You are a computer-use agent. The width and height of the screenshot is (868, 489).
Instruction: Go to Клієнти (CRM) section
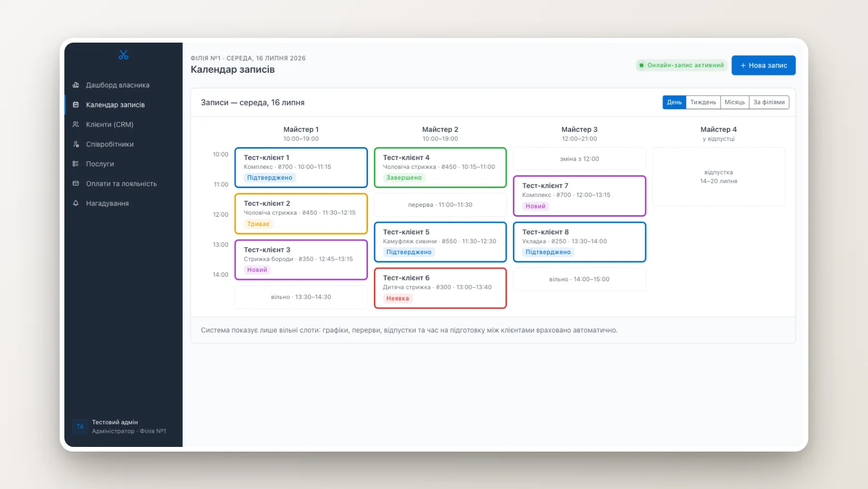coord(124,124)
